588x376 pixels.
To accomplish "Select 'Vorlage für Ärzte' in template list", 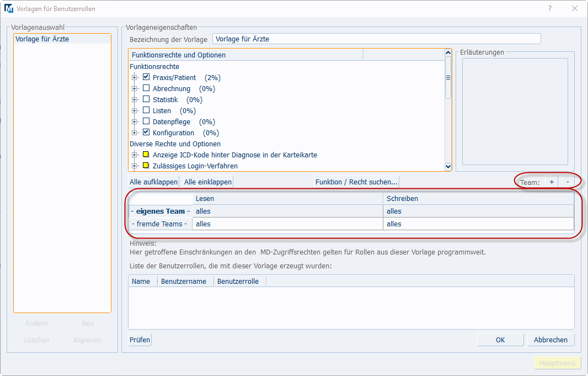I will [42, 39].
